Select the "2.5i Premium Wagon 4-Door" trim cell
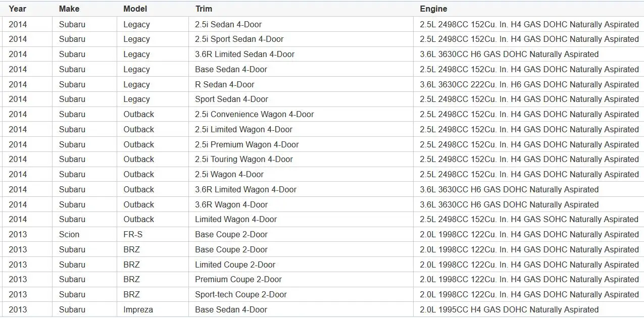Viewport: 644px width, 318px height. (301, 144)
